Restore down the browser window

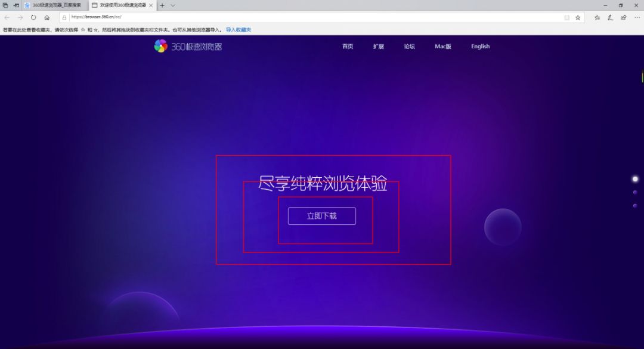pos(621,5)
